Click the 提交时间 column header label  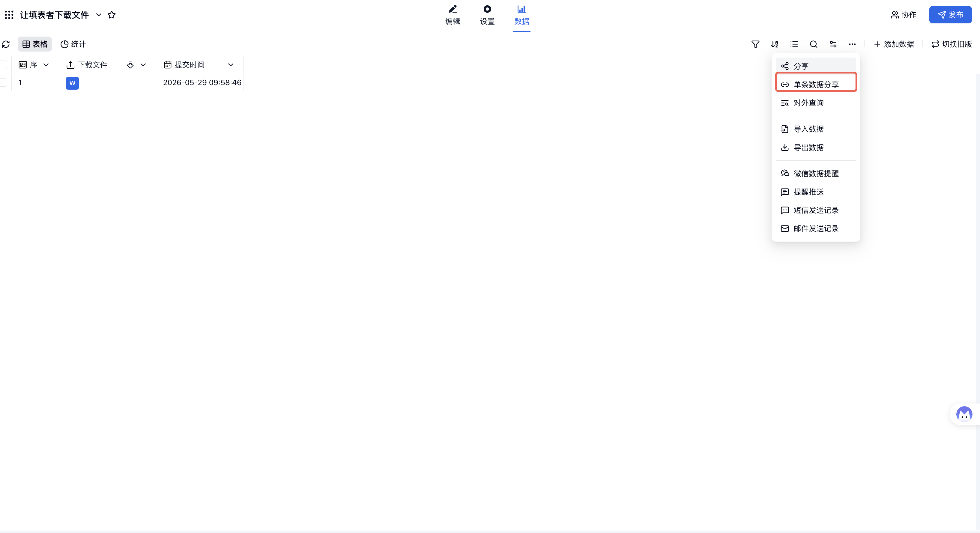click(x=190, y=65)
